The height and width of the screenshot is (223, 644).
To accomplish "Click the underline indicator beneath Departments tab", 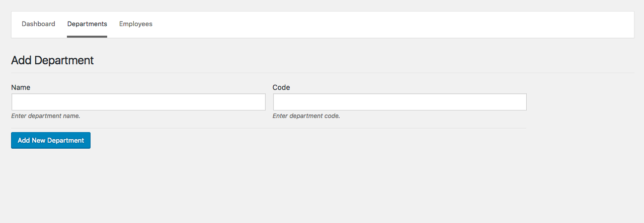I will point(87,36).
